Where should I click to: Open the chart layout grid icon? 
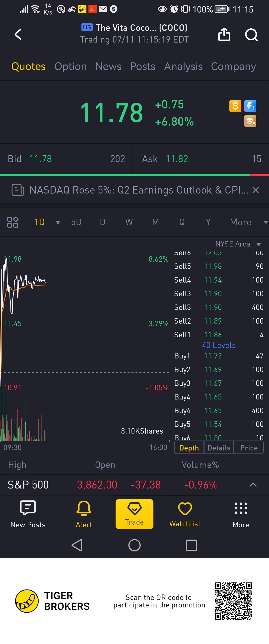(x=12, y=222)
